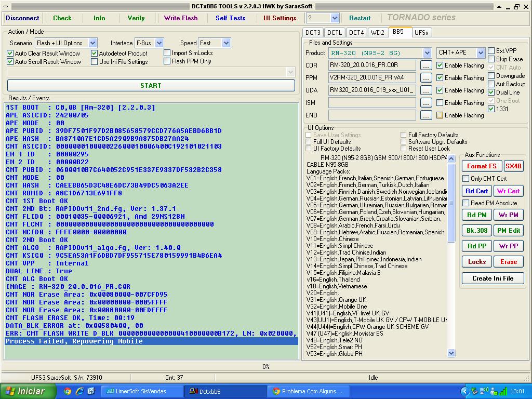Open Chrome from the quick launch bar
532x399 pixels.
[68, 391]
